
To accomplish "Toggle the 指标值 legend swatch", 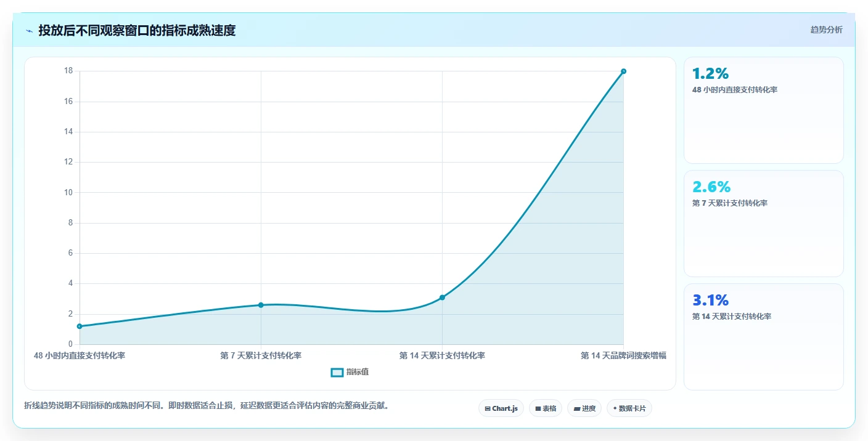I will pos(337,372).
